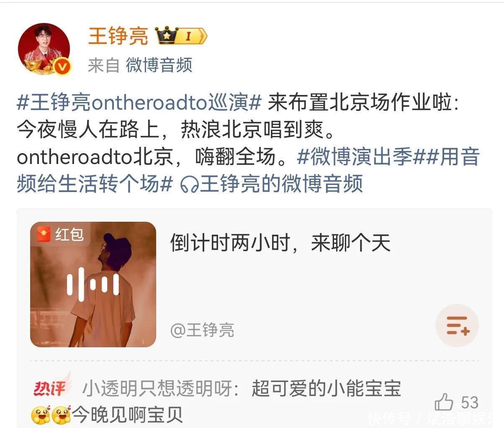Open hashtag #用音频给生活转个场#
Image resolution: width=504 pixels, height=428 pixels.
pyautogui.click(x=248, y=170)
